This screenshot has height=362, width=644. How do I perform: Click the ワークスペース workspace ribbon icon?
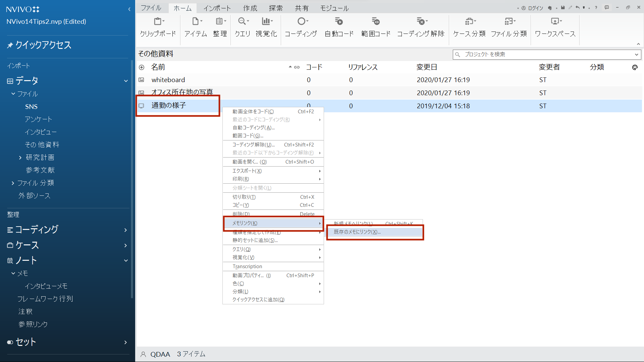tap(555, 22)
